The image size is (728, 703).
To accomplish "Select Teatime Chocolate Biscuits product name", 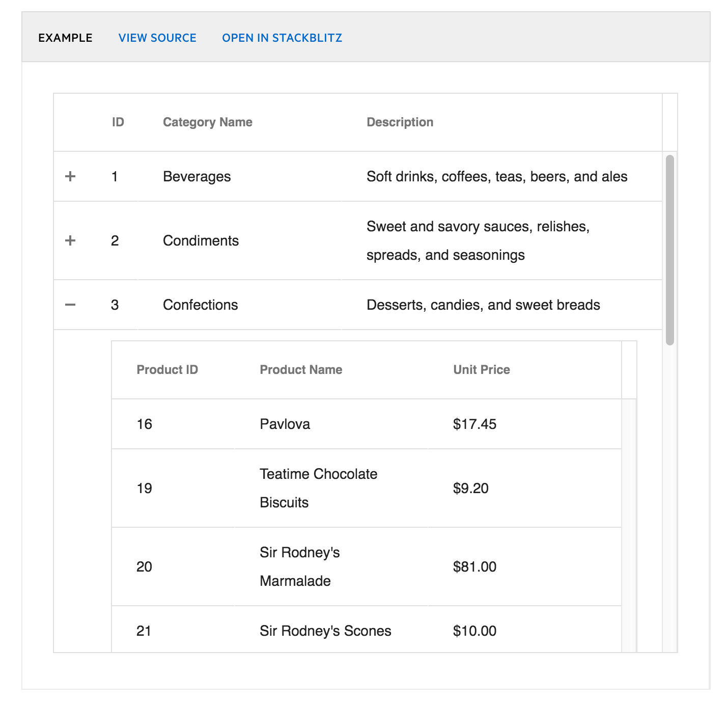I will click(319, 488).
